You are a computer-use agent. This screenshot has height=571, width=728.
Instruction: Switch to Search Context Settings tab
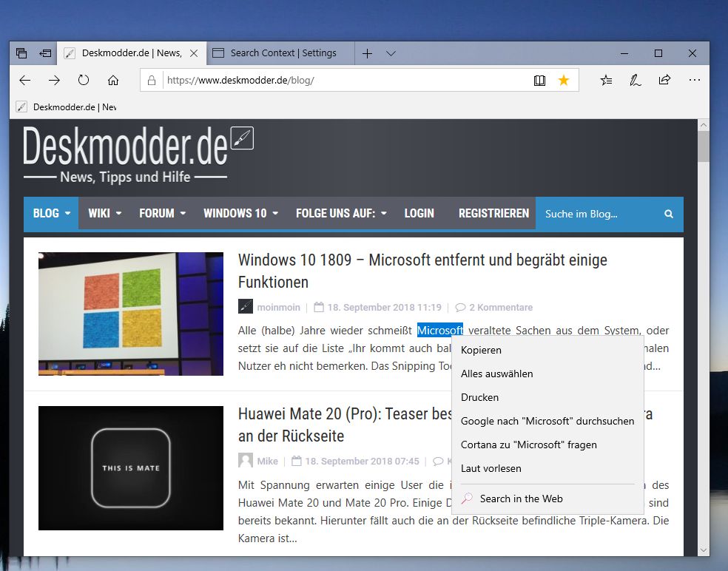pyautogui.click(x=280, y=53)
